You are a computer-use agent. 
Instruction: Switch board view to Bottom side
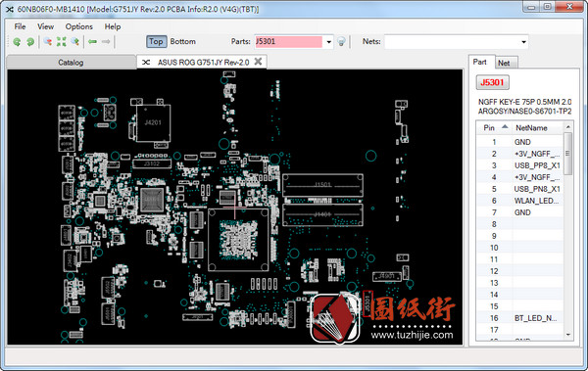point(182,41)
